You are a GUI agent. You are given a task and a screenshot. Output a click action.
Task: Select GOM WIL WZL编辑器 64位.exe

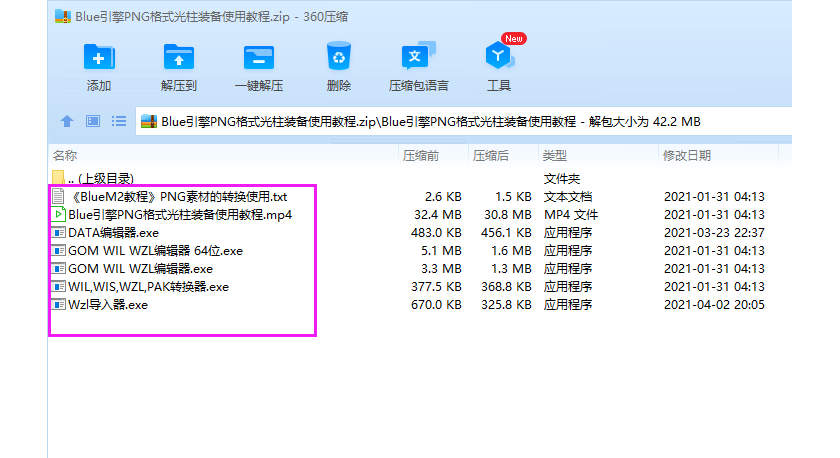coord(155,251)
